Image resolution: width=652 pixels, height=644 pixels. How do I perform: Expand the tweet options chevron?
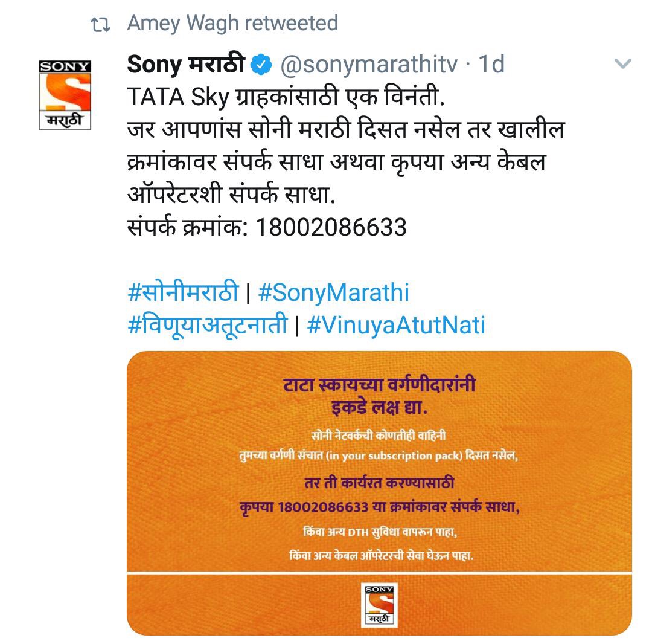tap(622, 63)
